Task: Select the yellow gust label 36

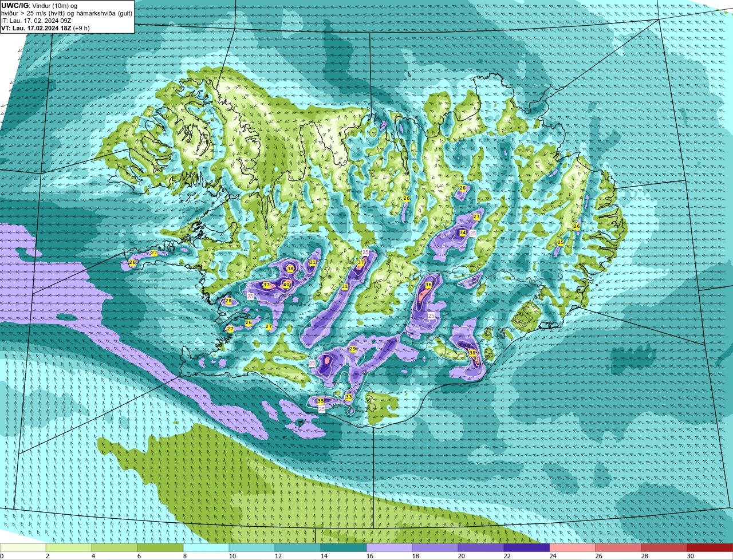Action: [x=428, y=285]
